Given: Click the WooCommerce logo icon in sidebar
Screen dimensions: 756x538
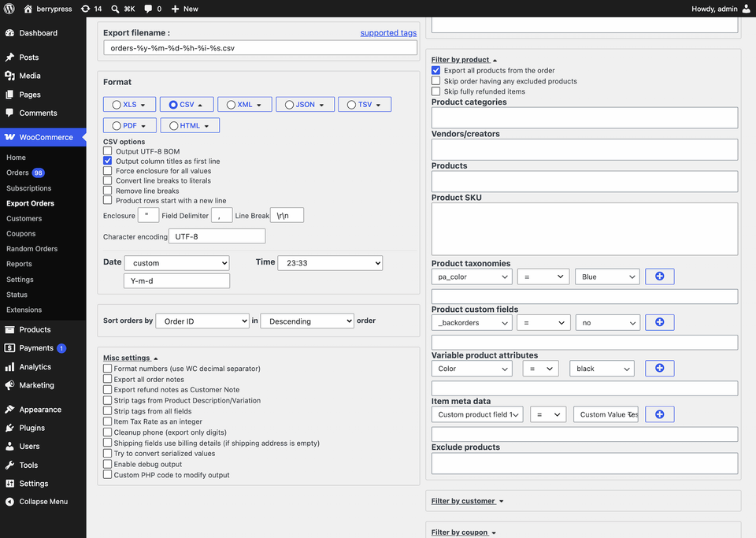Looking at the screenshot, I should 9,137.
